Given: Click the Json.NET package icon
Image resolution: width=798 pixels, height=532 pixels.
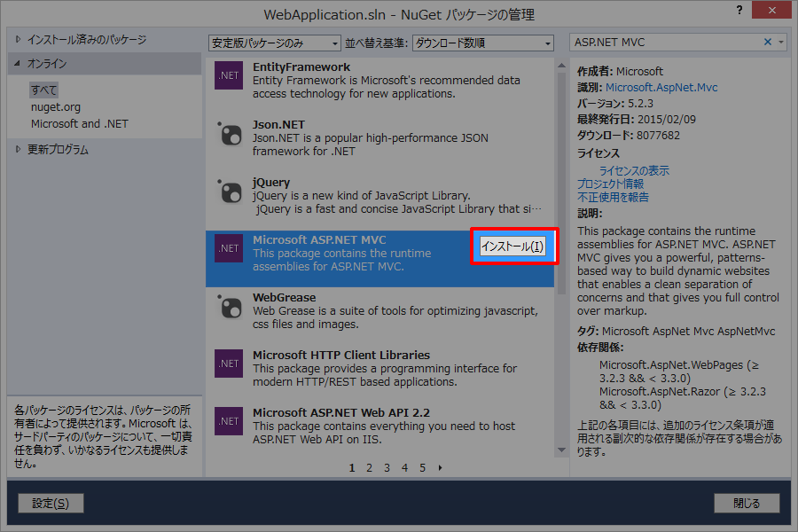Looking at the screenshot, I should coord(229,133).
